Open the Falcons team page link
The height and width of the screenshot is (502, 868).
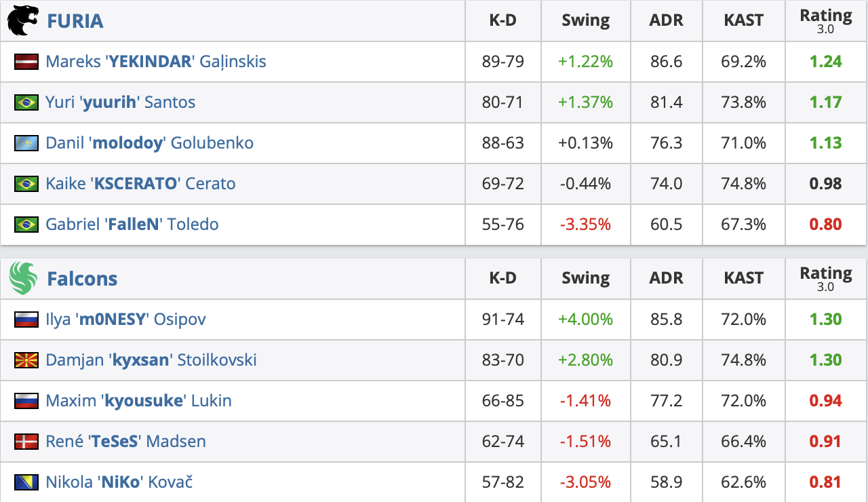coord(82,279)
